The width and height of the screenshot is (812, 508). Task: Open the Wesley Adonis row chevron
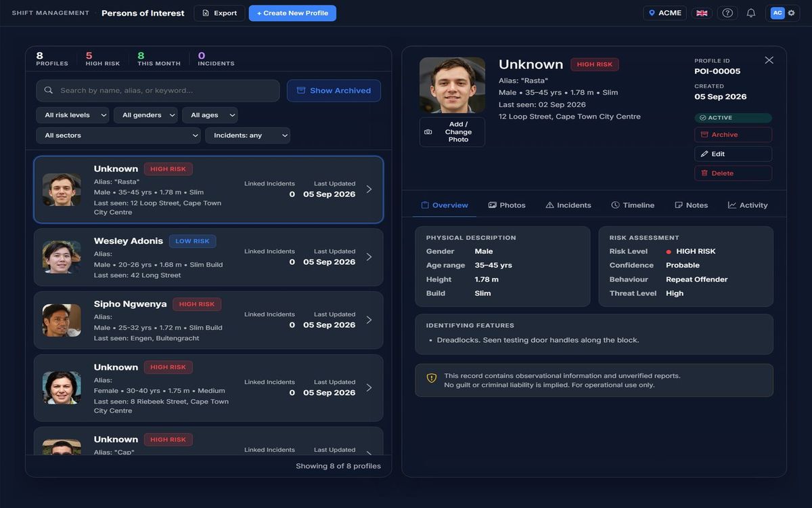(369, 257)
